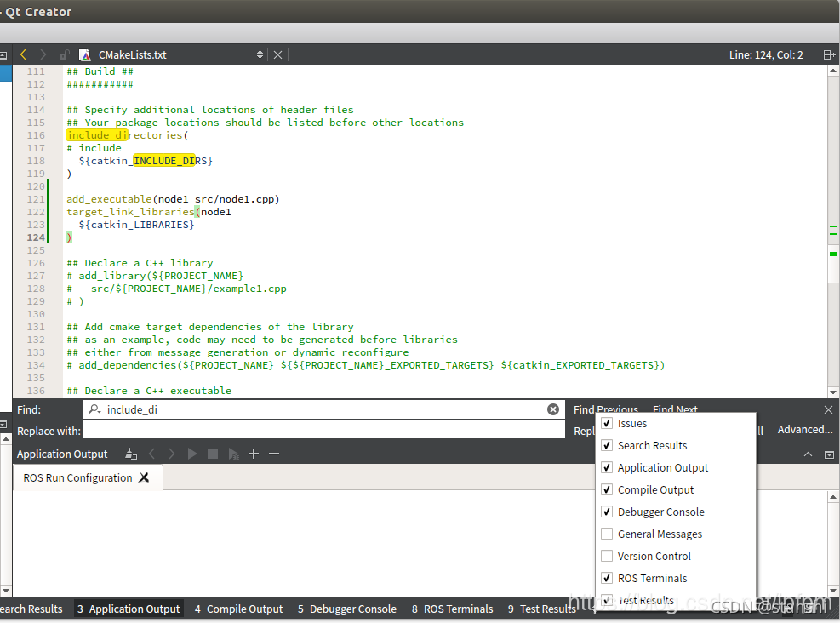Screen dimensions: 840x623
Task: Click the stop running program button
Action: 213,454
